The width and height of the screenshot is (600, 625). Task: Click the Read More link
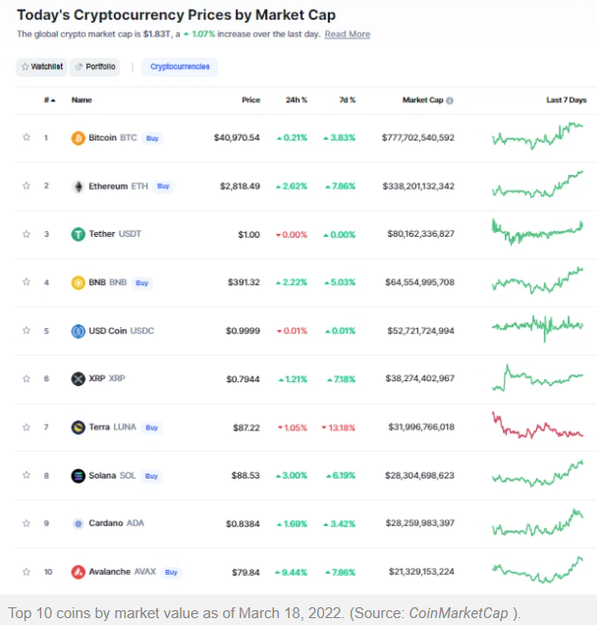347,34
